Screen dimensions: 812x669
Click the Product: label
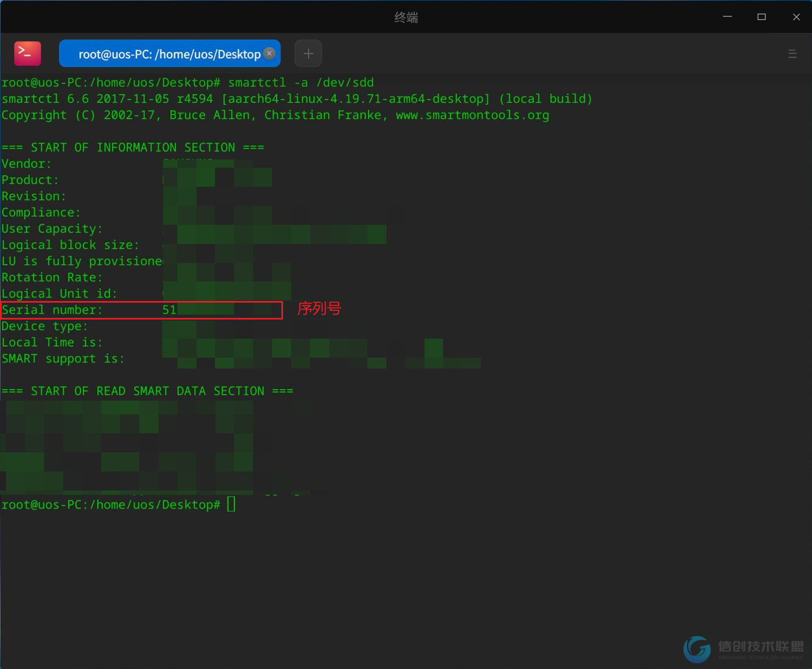click(x=30, y=180)
